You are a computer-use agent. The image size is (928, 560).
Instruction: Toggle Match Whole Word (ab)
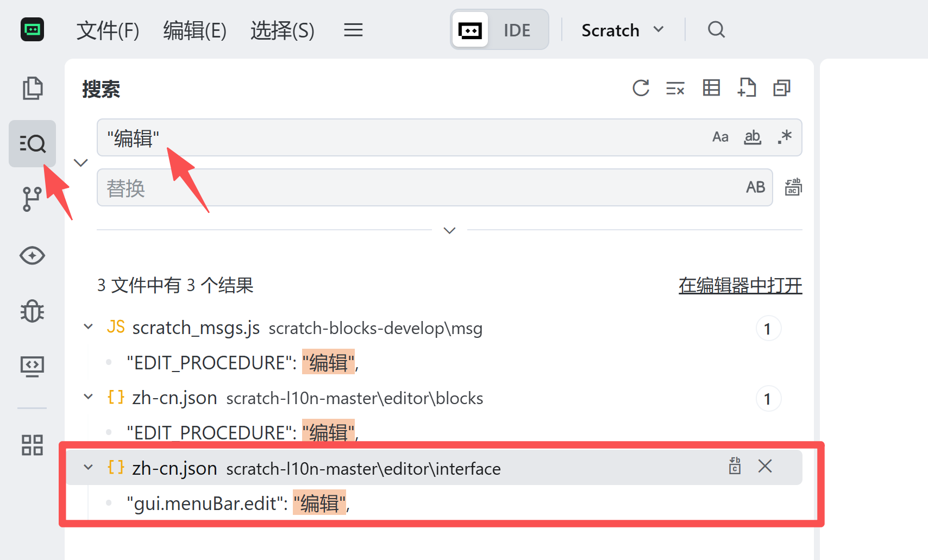[753, 137]
